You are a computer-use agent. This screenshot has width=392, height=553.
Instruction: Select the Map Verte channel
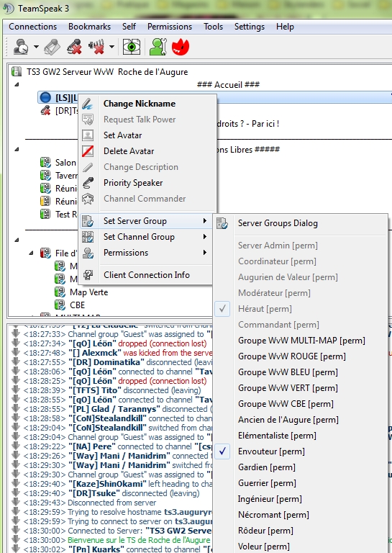pyautogui.click(x=88, y=292)
